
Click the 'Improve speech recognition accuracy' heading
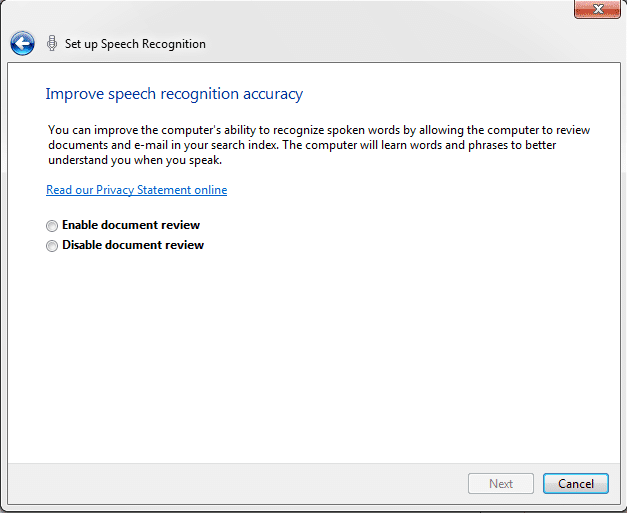pyautogui.click(x=174, y=94)
